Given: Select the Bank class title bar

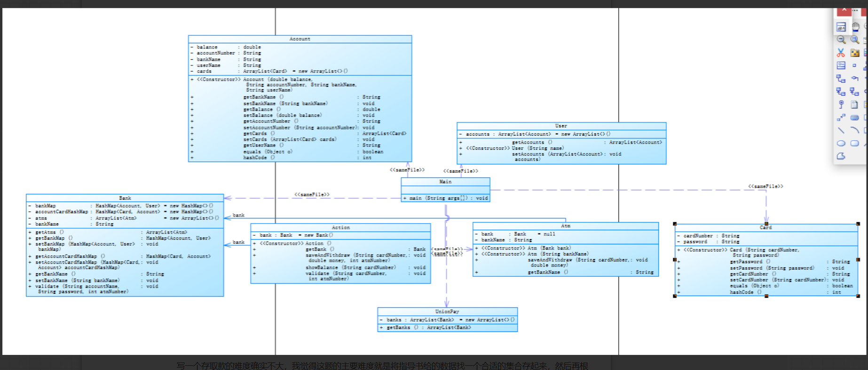Looking at the screenshot, I should coord(125,198).
